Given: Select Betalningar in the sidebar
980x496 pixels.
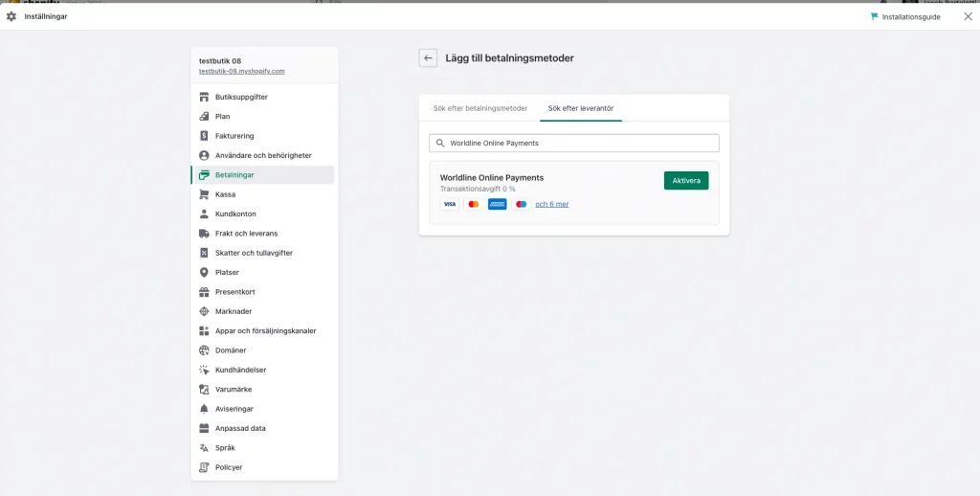Looking at the screenshot, I should [x=262, y=175].
